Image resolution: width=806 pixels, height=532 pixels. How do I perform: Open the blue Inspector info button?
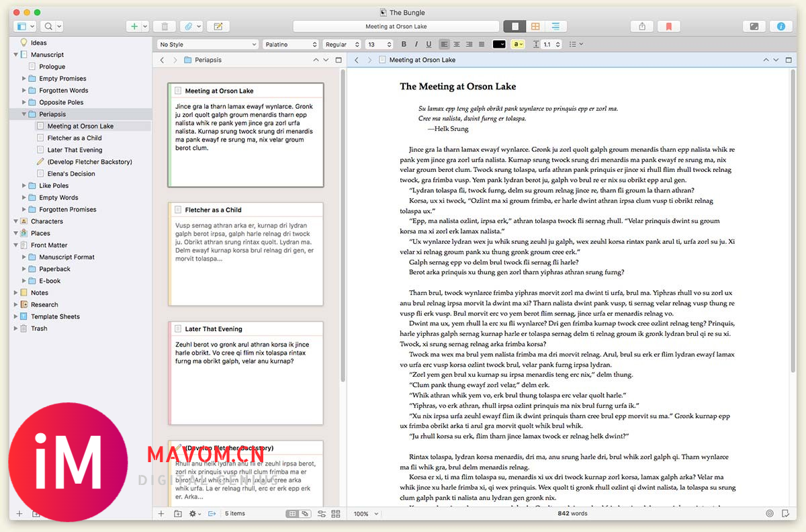[x=780, y=26]
